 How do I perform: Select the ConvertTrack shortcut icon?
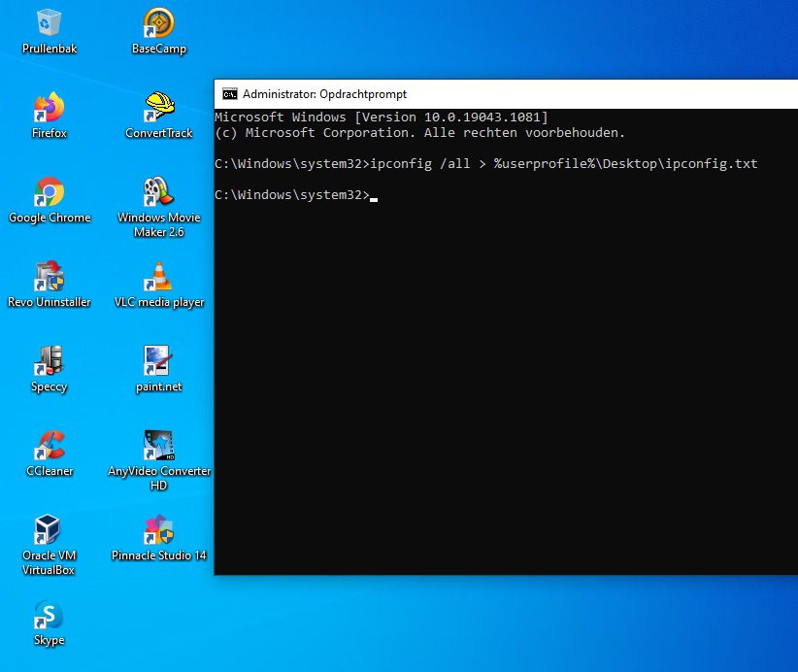coord(158,108)
